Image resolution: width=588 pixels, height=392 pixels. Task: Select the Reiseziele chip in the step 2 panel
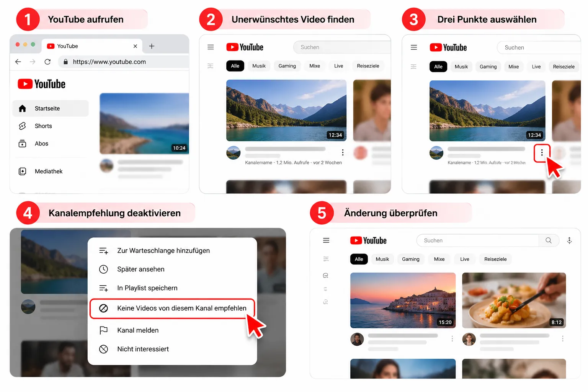[368, 66]
